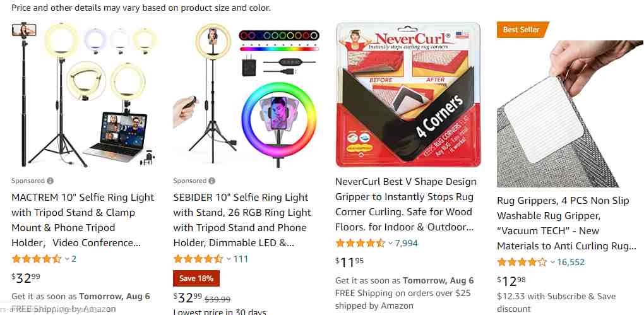The width and height of the screenshot is (644, 315).
Task: Click the NeverCurl star rating icons
Action: click(x=360, y=243)
